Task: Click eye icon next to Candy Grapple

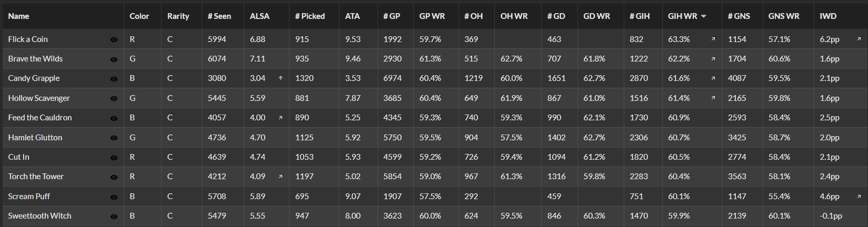Action: click(x=114, y=79)
